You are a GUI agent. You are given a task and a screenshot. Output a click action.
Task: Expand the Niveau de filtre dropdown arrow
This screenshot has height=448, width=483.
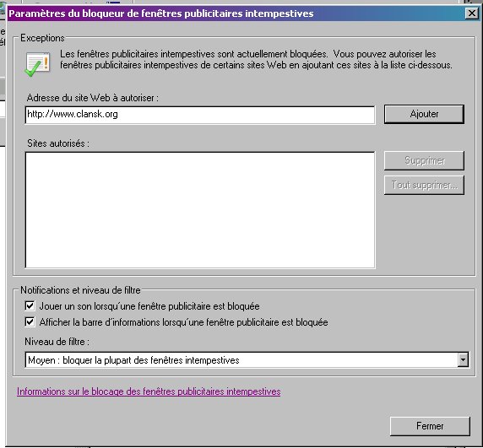[x=463, y=359]
